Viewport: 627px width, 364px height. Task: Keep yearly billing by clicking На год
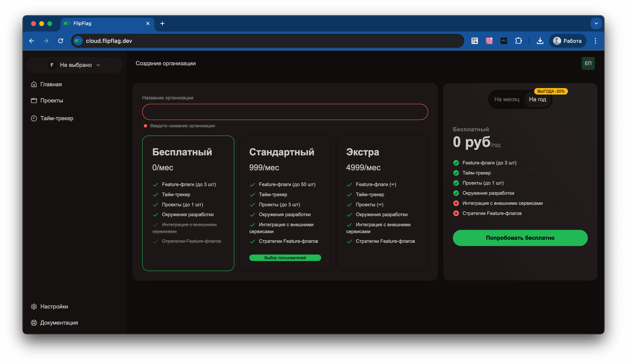538,99
